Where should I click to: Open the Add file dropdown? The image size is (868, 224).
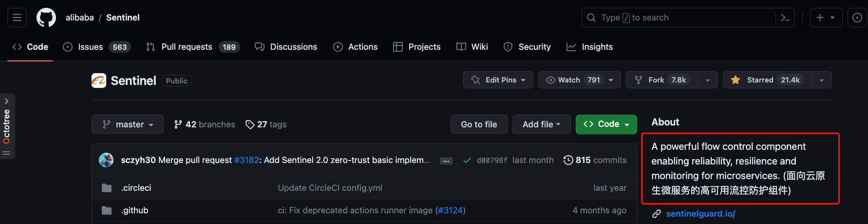click(541, 124)
